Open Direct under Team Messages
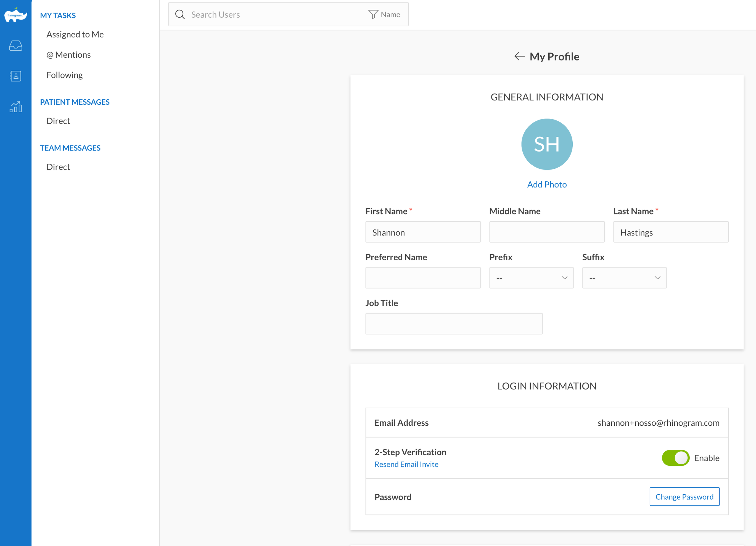The width and height of the screenshot is (756, 546). point(58,167)
